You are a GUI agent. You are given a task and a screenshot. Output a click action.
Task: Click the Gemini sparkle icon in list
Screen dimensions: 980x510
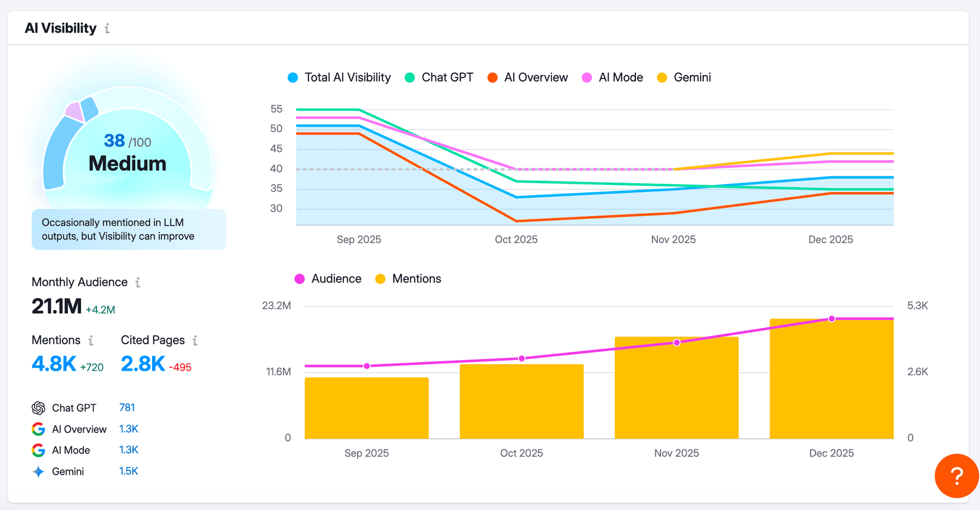[38, 472]
